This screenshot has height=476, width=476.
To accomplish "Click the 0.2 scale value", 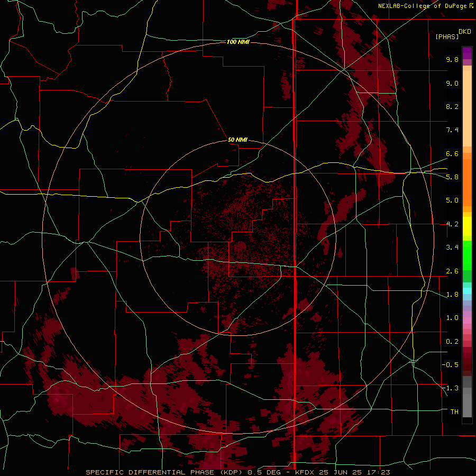I will tap(452, 342).
